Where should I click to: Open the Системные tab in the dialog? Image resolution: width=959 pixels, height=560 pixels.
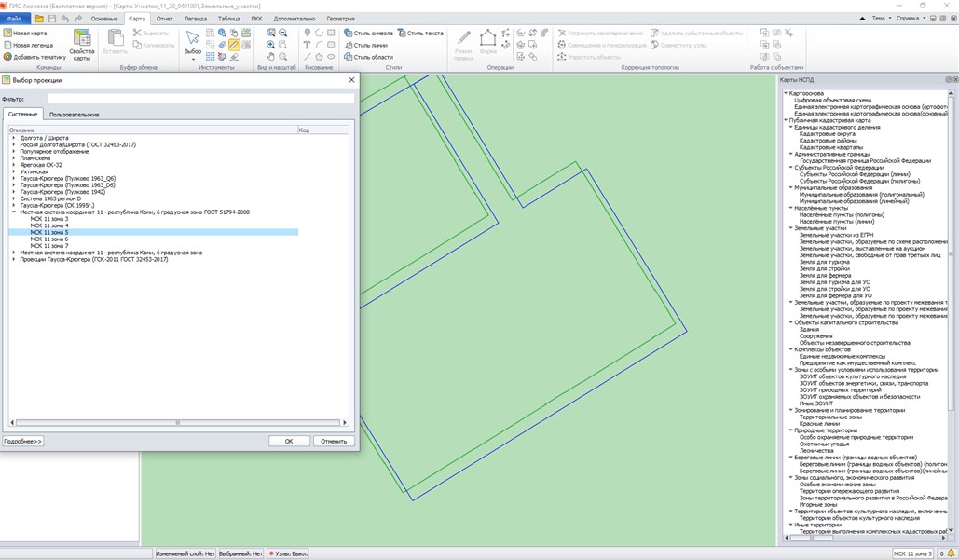(22, 115)
